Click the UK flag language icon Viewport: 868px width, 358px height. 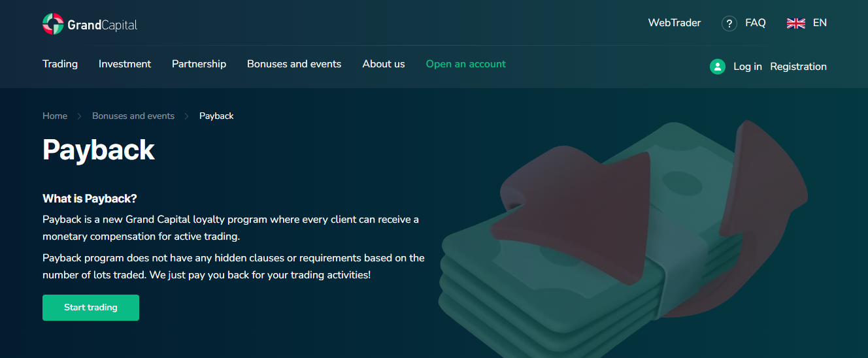(795, 24)
